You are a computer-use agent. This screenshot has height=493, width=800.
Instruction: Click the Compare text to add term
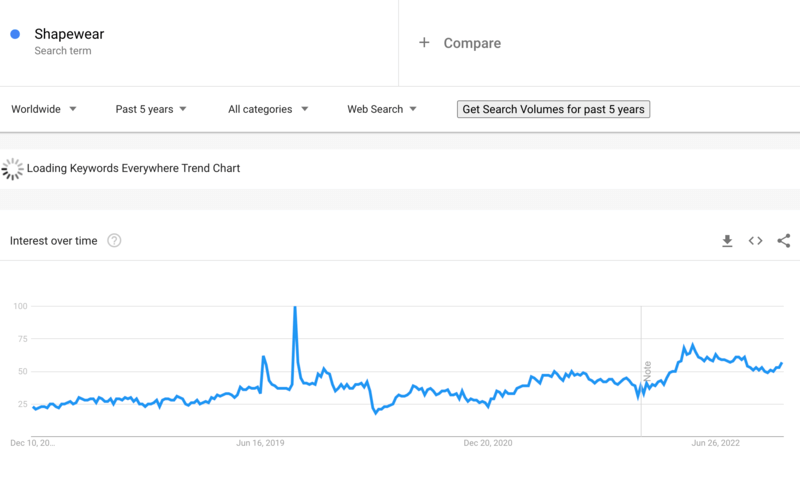(x=472, y=43)
